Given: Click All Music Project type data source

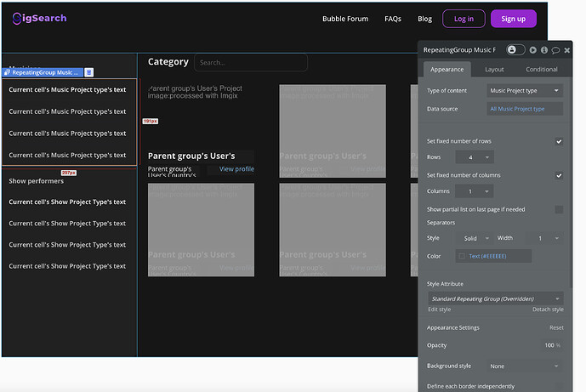Looking at the screenshot, I should pos(525,109).
